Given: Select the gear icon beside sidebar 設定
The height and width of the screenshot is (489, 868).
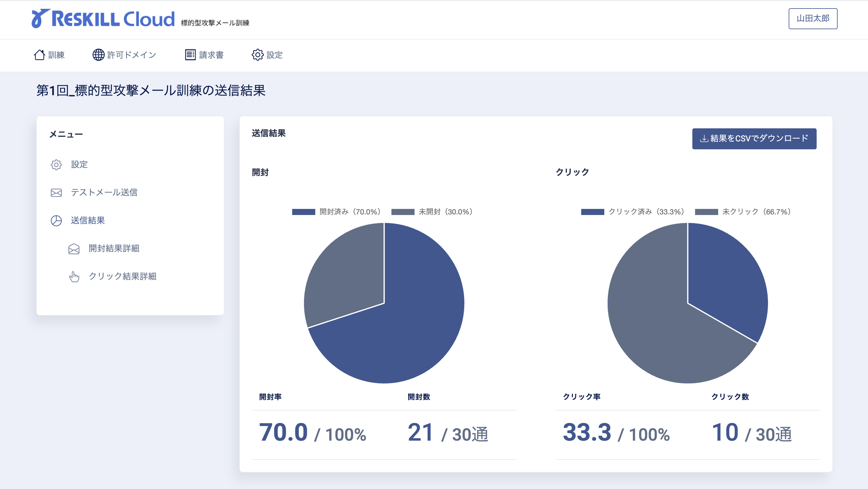Looking at the screenshot, I should pyautogui.click(x=56, y=165).
